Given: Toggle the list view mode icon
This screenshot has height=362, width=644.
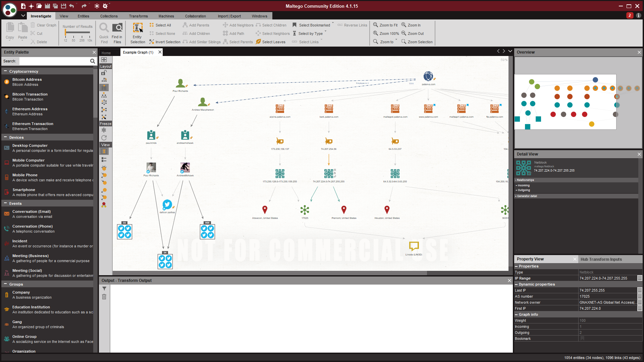Looking at the screenshot, I should pos(104,160).
